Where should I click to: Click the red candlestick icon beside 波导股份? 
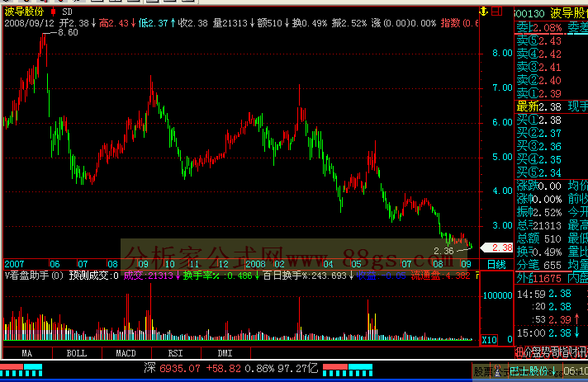(53, 12)
